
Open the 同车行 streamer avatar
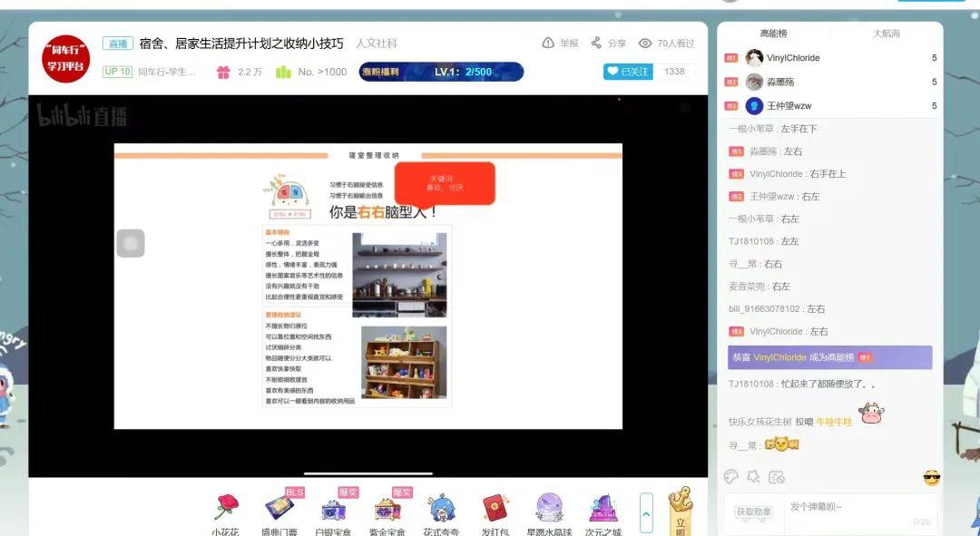pos(65,57)
